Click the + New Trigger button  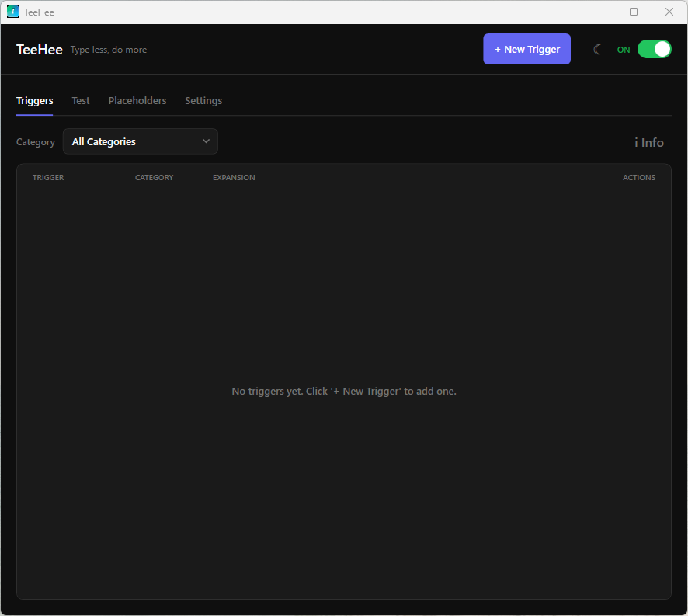(x=526, y=48)
